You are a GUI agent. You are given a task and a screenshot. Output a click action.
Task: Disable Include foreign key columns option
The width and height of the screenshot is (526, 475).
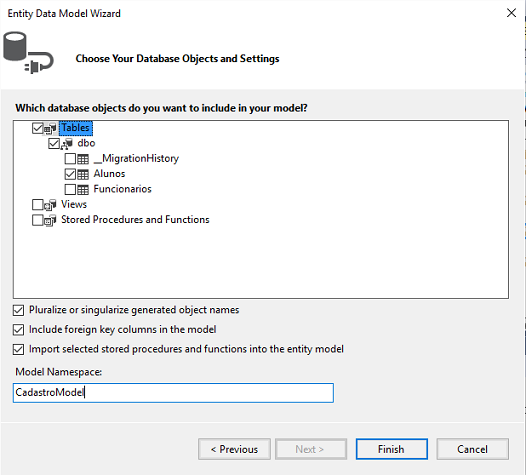[18, 330]
